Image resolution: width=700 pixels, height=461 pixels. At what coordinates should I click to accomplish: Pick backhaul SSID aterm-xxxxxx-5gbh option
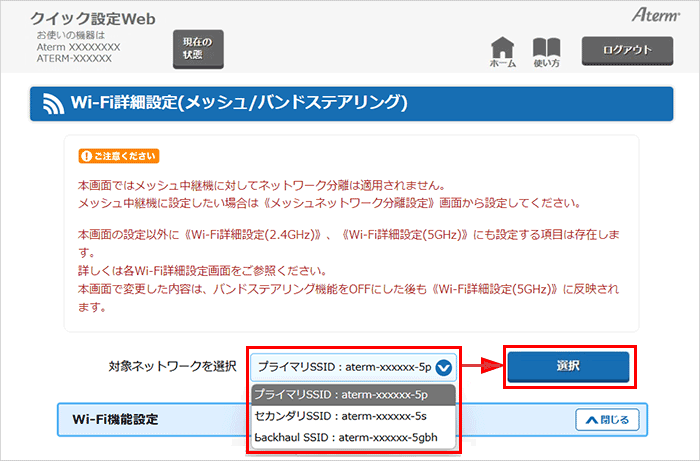coord(343,438)
